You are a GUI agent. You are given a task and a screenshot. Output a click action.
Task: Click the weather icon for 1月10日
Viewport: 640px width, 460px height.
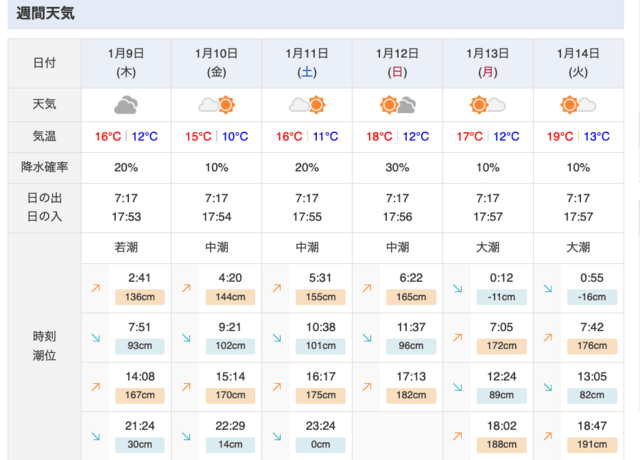216,104
